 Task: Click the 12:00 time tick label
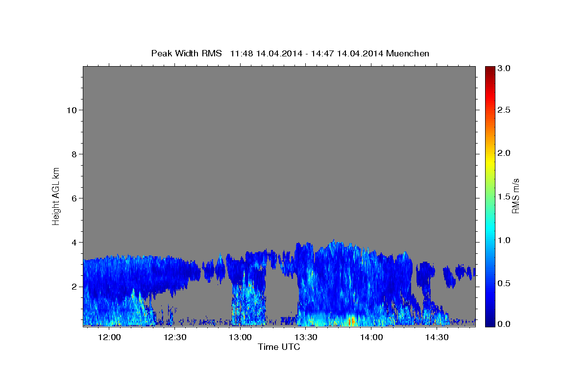(109, 338)
